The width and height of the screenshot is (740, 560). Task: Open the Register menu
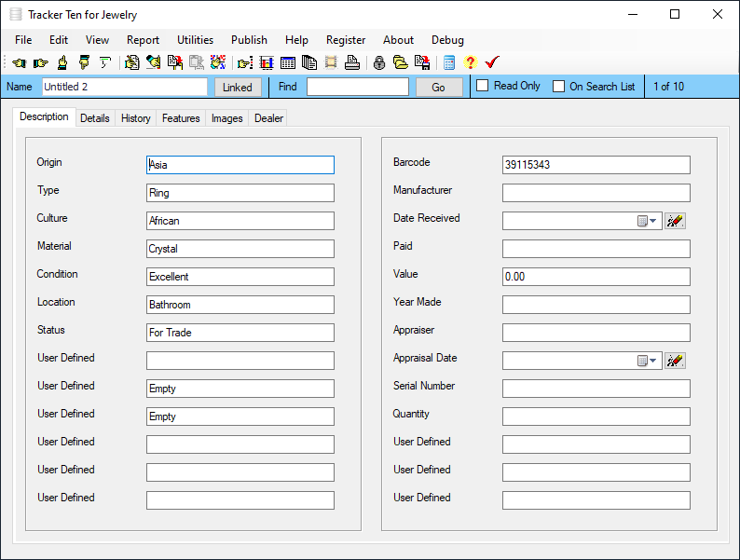[346, 40]
